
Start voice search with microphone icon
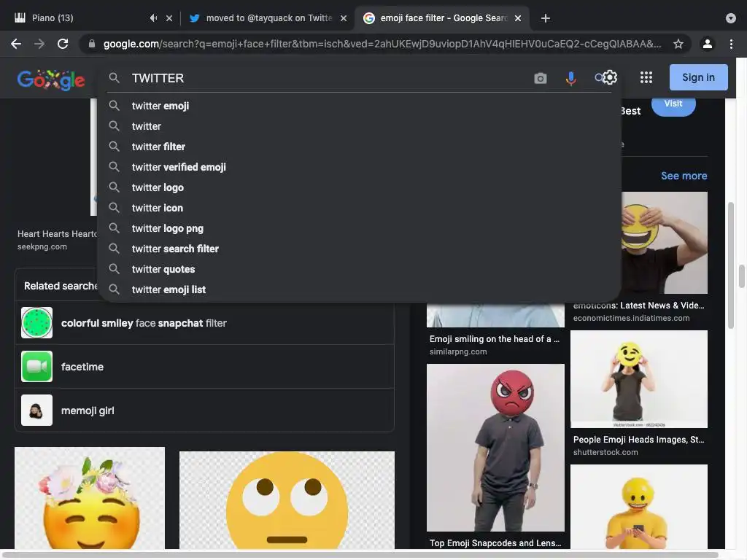click(x=570, y=78)
